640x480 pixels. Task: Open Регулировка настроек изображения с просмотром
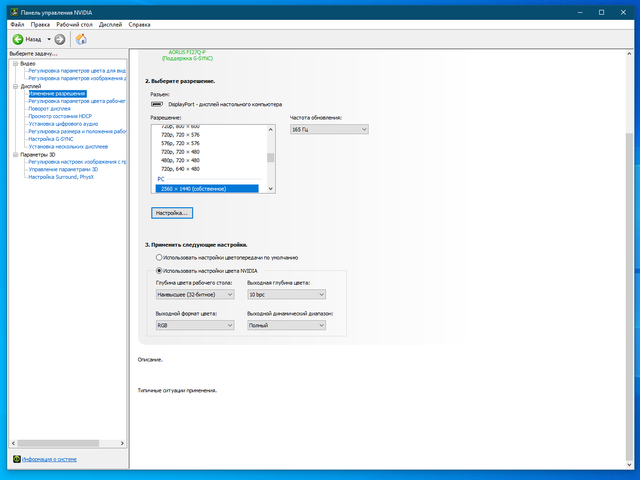click(x=77, y=162)
